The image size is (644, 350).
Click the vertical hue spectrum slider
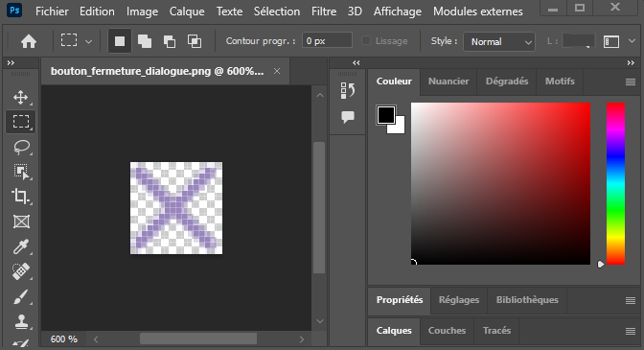[x=615, y=183]
